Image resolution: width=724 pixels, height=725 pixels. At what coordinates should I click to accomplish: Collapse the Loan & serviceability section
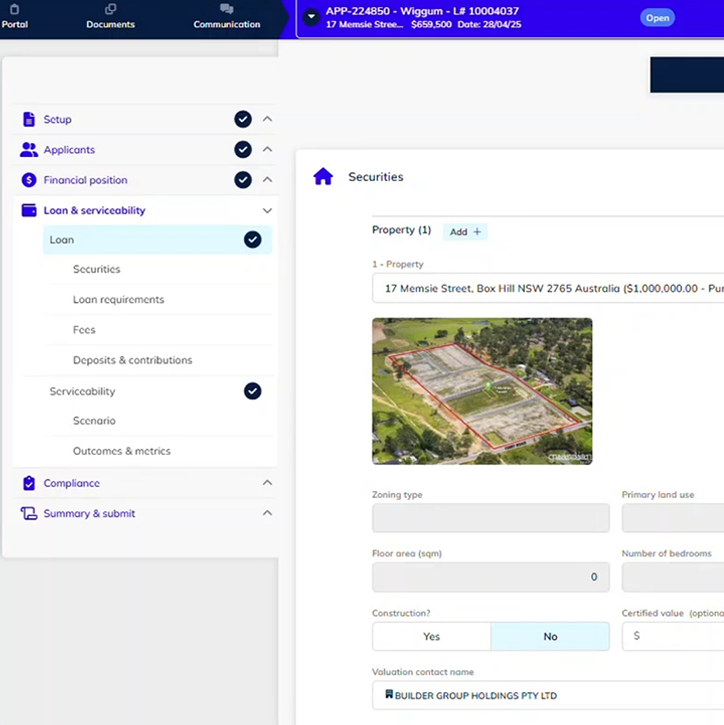pos(267,211)
